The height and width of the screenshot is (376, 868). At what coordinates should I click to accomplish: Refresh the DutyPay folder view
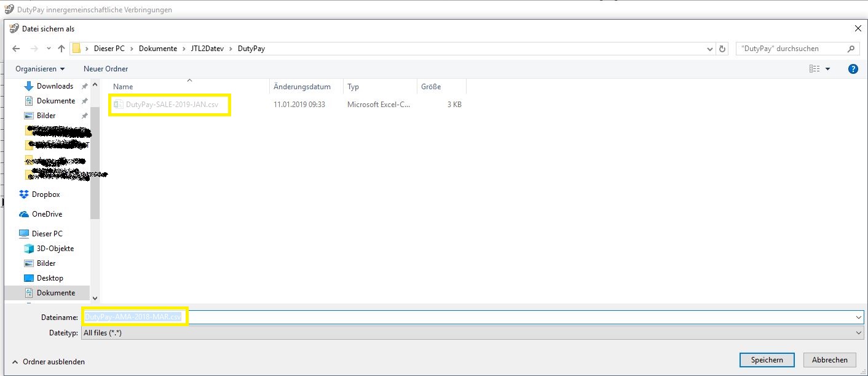click(x=723, y=49)
